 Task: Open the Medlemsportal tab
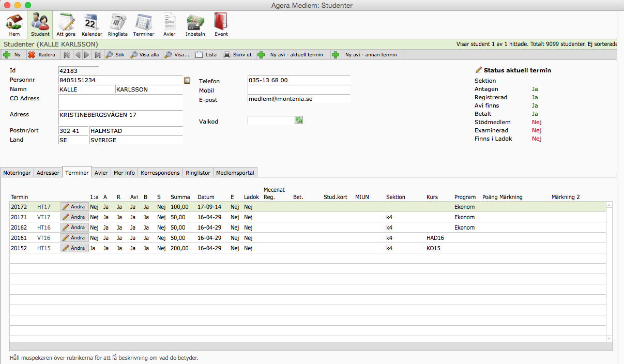tap(235, 173)
